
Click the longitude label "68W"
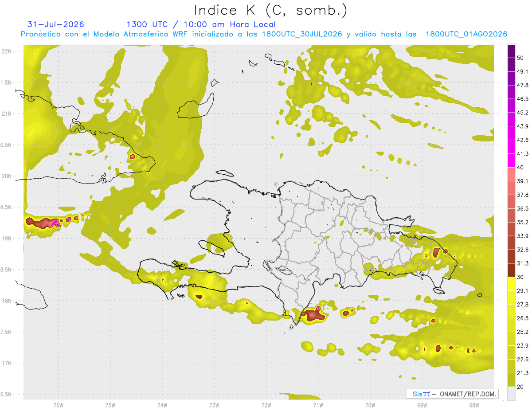coord(474,405)
